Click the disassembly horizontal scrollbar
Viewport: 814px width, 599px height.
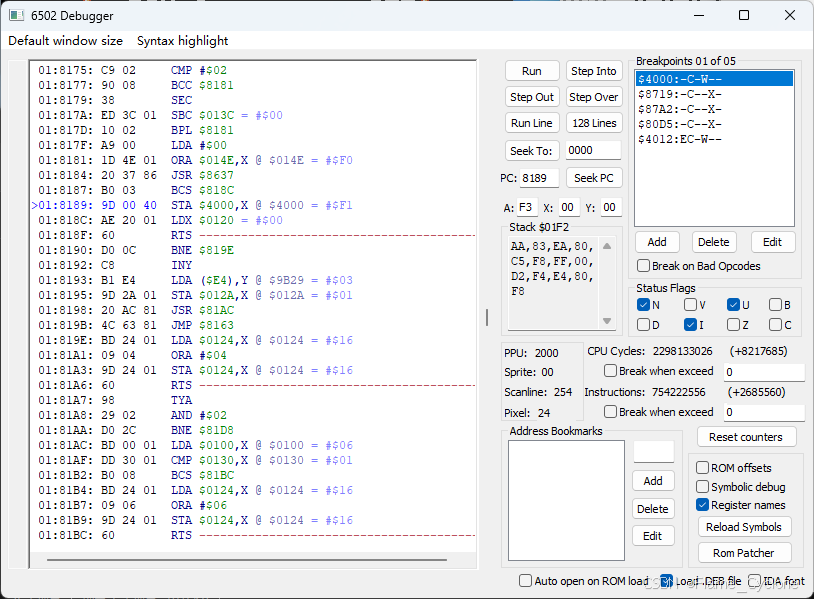(x=247, y=560)
